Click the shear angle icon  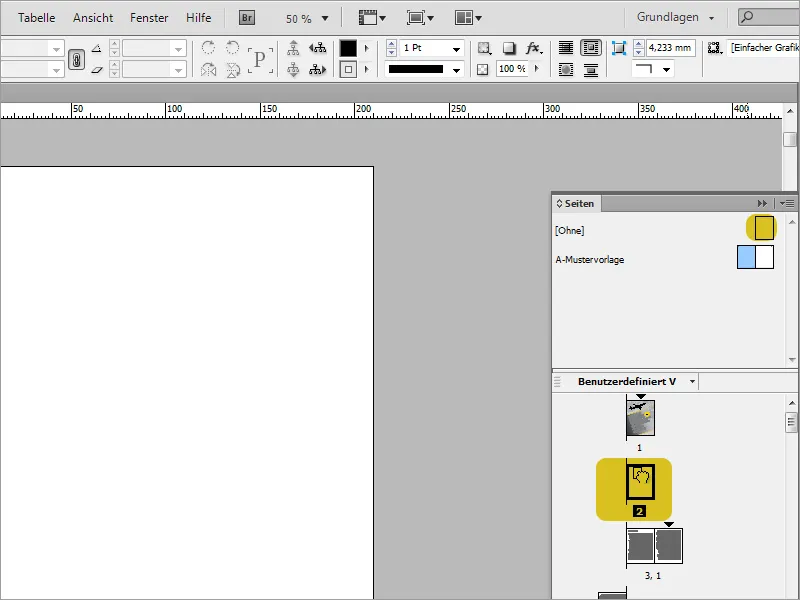pyautogui.click(x=96, y=69)
